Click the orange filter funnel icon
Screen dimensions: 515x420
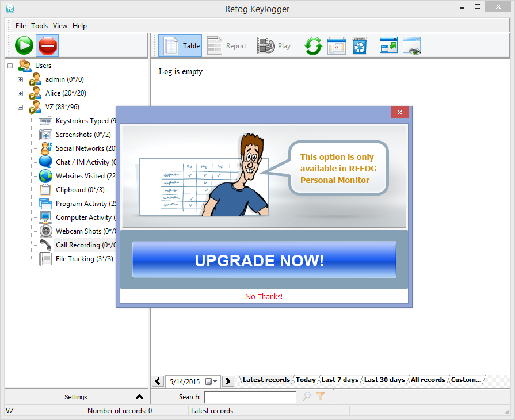321,396
